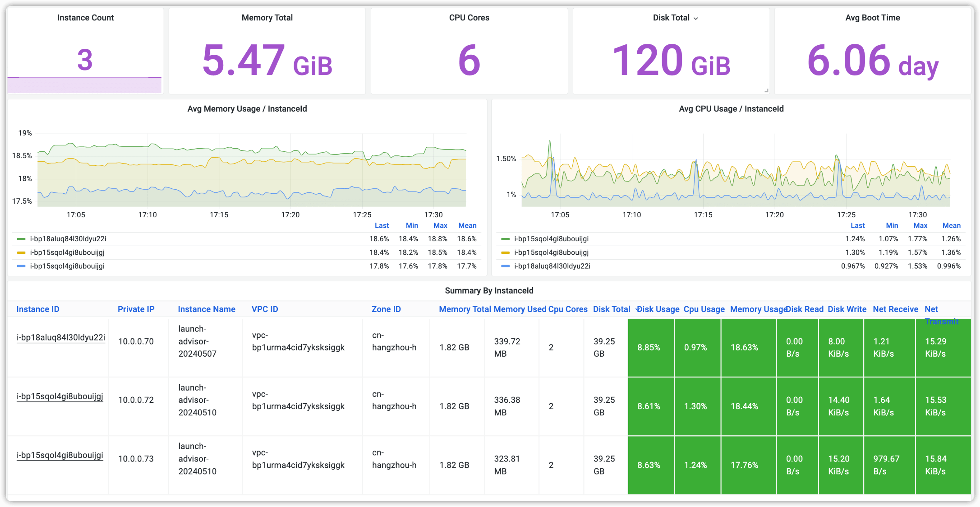Sort table by Memory Used column
The width and height of the screenshot is (980, 507).
click(x=520, y=309)
